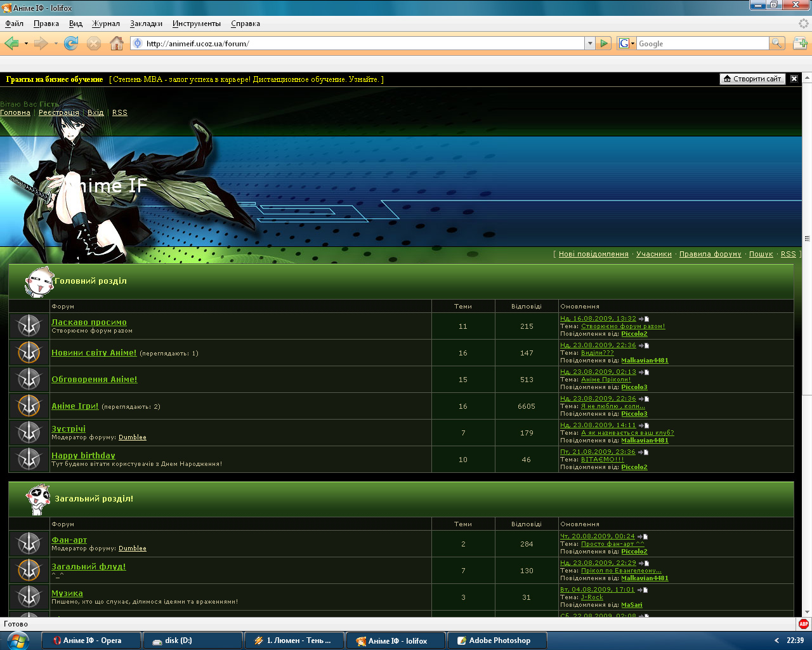Click the browser Back arrow button
Screen dimensions: 812x650
(x=11, y=43)
